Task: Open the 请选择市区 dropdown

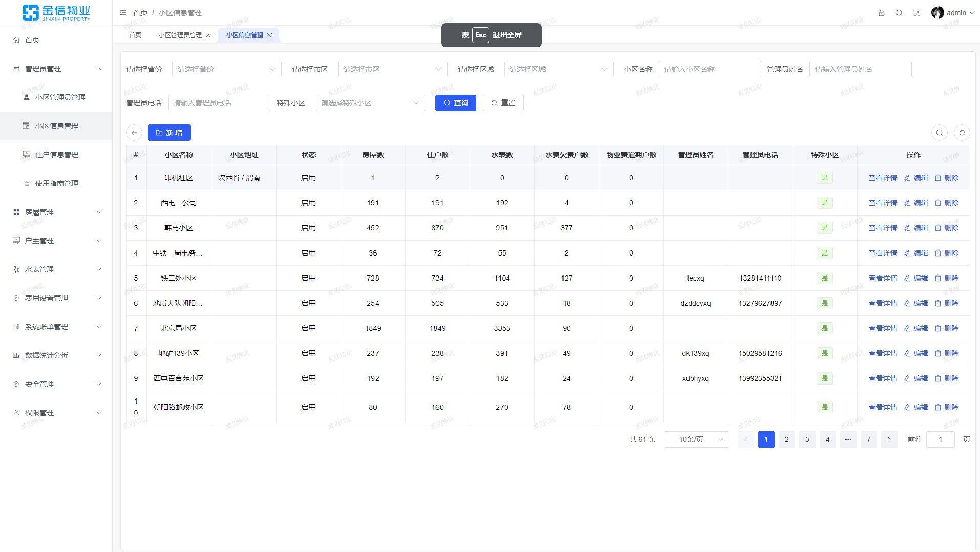Action: (x=393, y=69)
